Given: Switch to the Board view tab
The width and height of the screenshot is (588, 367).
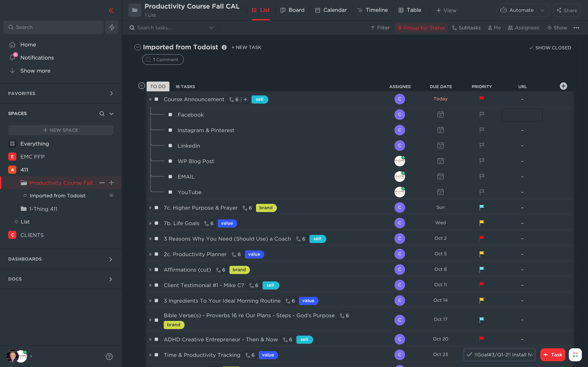Looking at the screenshot, I should [292, 10].
